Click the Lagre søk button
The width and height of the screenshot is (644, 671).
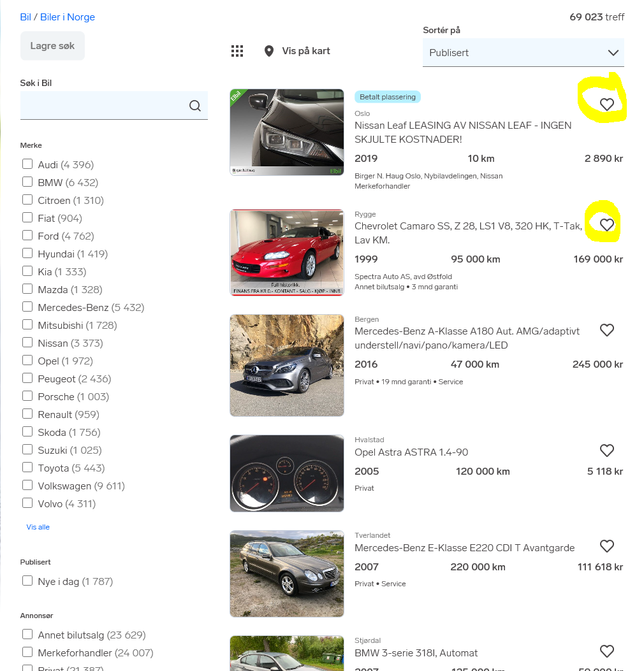click(52, 46)
